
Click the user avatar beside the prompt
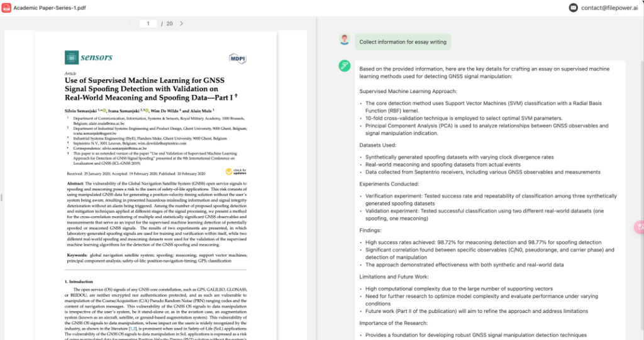[x=345, y=40]
